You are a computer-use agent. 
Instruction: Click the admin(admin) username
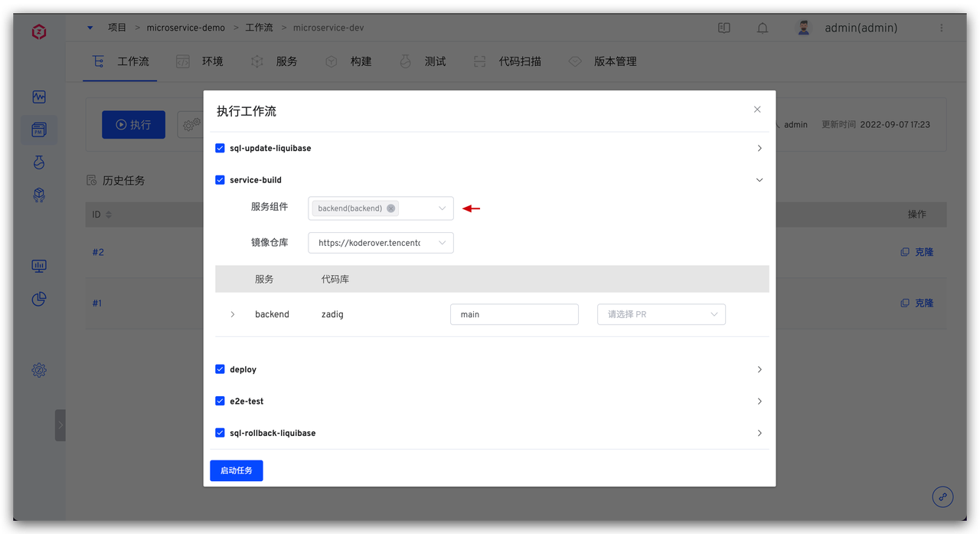[x=861, y=28]
